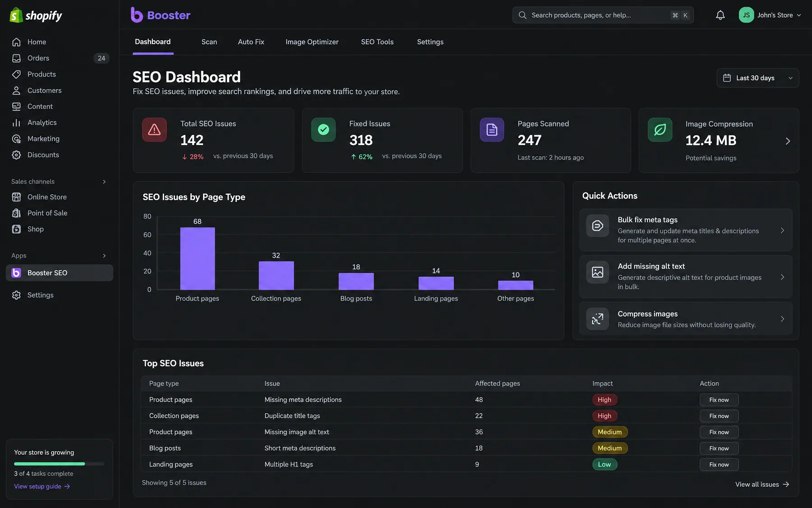The image size is (812, 508).
Task: Click the setup tasks progress bar
Action: [x=59, y=464]
